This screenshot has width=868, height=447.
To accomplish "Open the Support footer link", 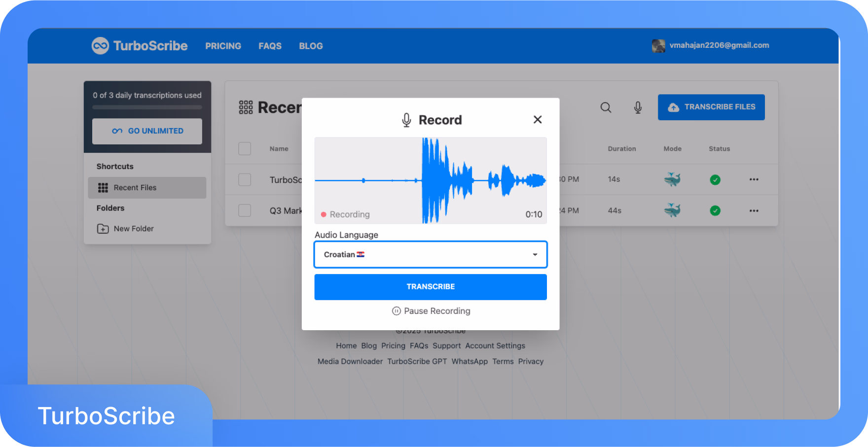I will (x=447, y=346).
